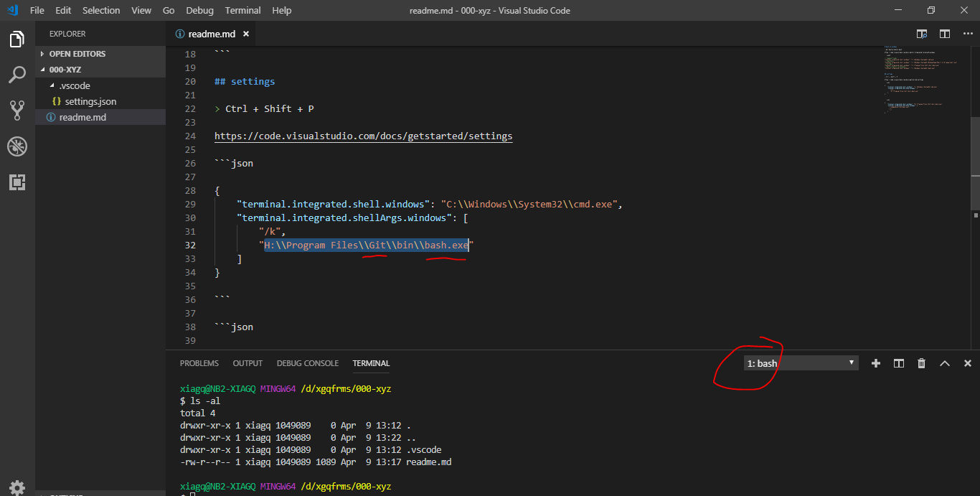This screenshot has height=496, width=980.
Task: Click the readme.md listing in terminal output
Action: tap(428, 462)
